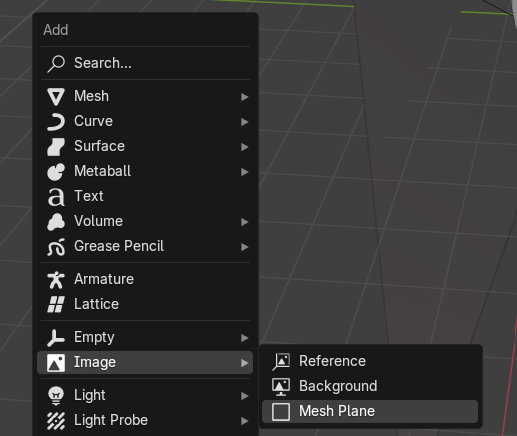
Task: Choose Reference from Image submenu
Action: click(370, 361)
